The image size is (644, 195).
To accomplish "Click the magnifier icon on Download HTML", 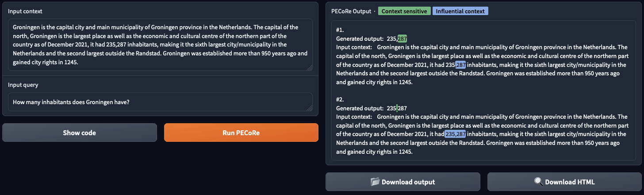I will (538, 182).
